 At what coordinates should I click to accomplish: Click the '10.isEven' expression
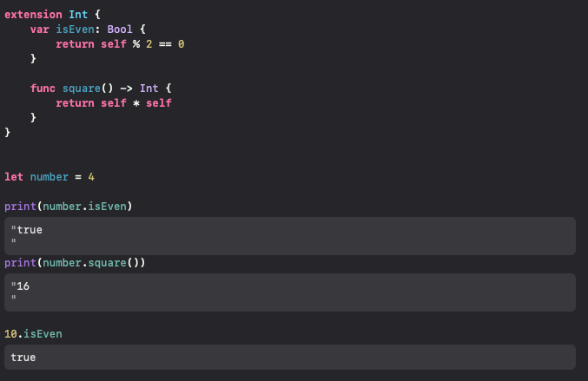click(33, 334)
